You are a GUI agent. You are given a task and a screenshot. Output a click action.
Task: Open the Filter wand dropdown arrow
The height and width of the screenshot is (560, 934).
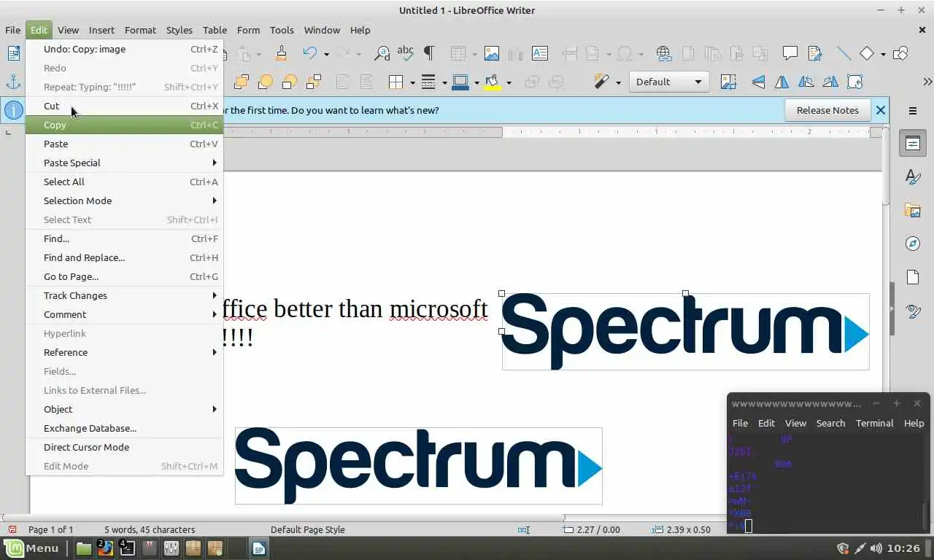pyautogui.click(x=618, y=82)
